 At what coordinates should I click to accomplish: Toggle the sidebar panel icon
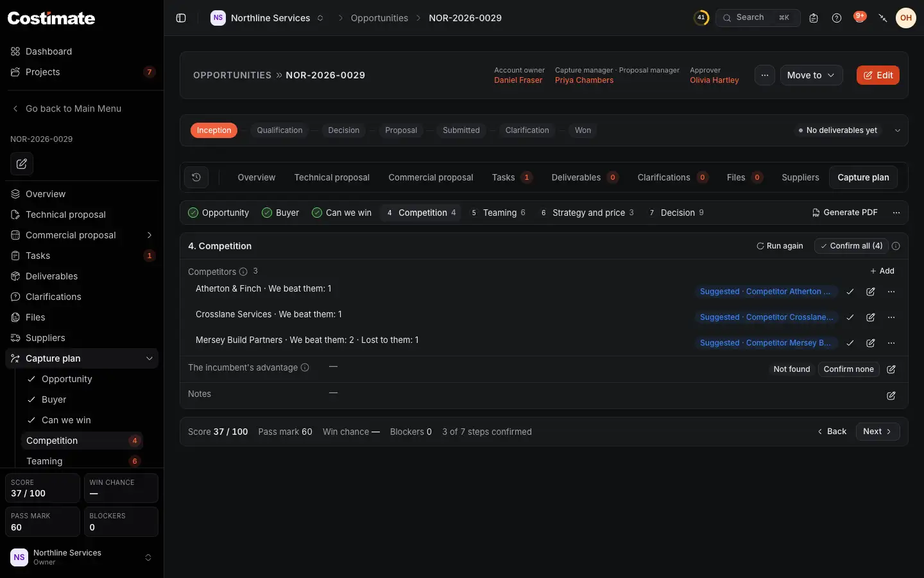click(x=181, y=18)
